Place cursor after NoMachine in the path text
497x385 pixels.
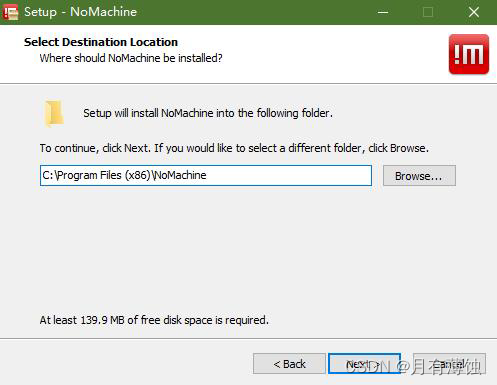pos(207,175)
